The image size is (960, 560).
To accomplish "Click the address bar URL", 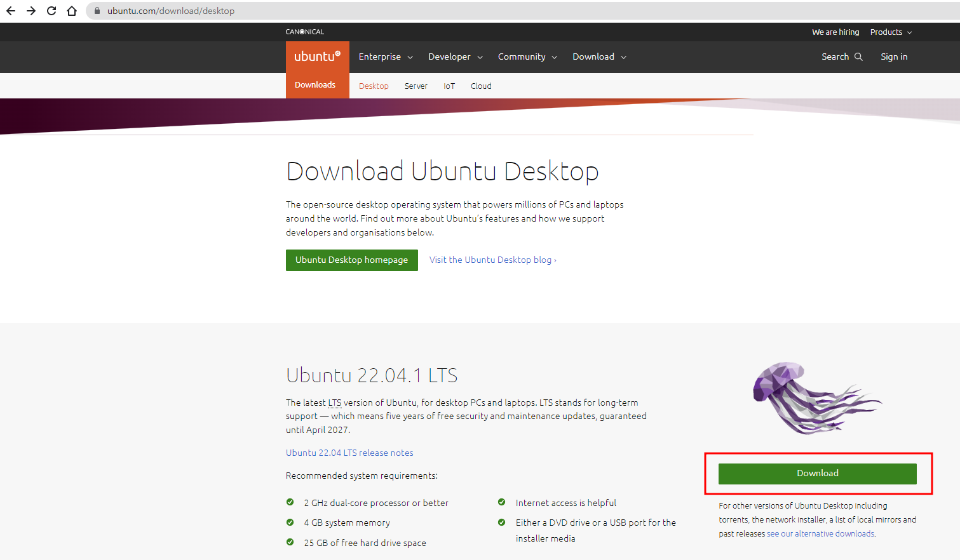I will pos(171,11).
